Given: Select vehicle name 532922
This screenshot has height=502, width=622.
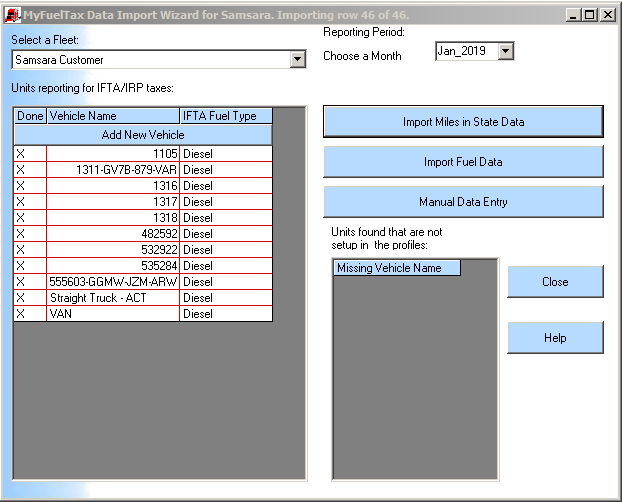Looking at the screenshot, I should coord(113,250).
